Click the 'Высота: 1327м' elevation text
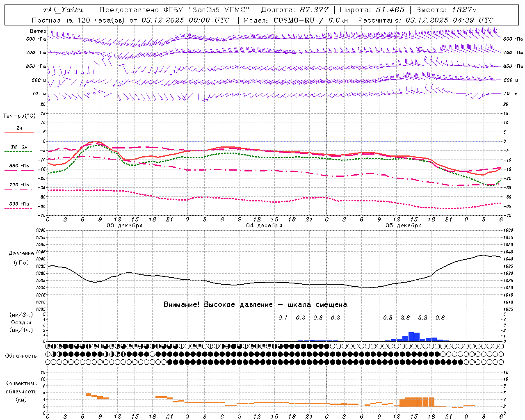Image resolution: width=525 pixels, height=420 pixels. tap(446, 10)
